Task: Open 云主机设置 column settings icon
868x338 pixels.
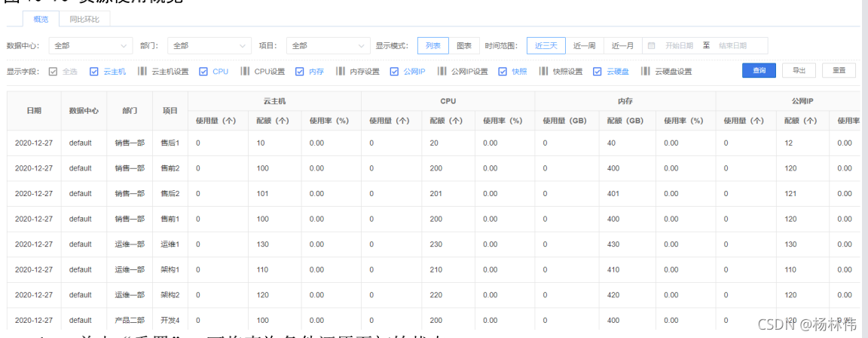Action: tap(142, 72)
